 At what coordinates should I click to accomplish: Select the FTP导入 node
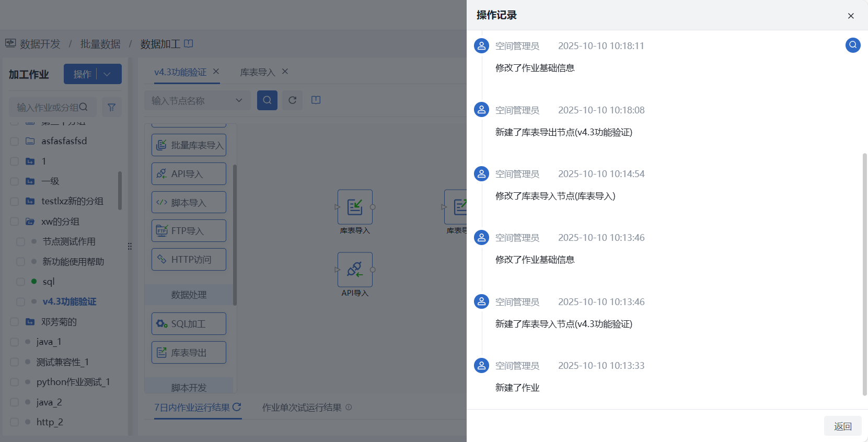point(189,231)
